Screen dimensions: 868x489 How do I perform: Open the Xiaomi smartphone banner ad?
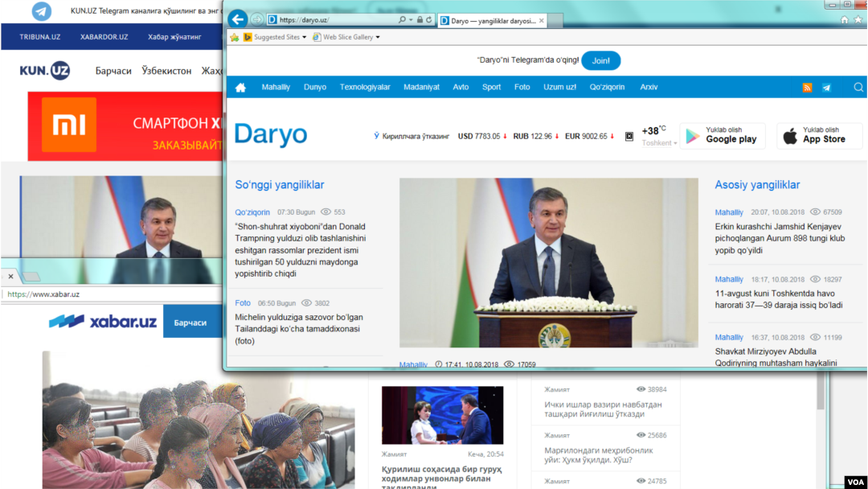point(125,126)
